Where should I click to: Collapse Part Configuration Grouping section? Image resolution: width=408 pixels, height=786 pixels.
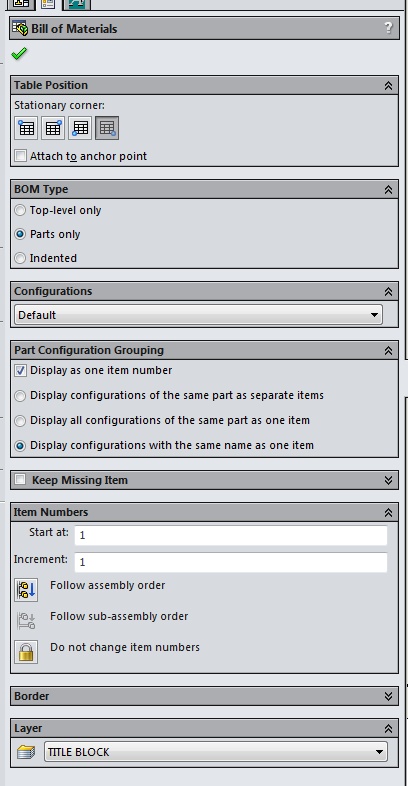[388, 350]
